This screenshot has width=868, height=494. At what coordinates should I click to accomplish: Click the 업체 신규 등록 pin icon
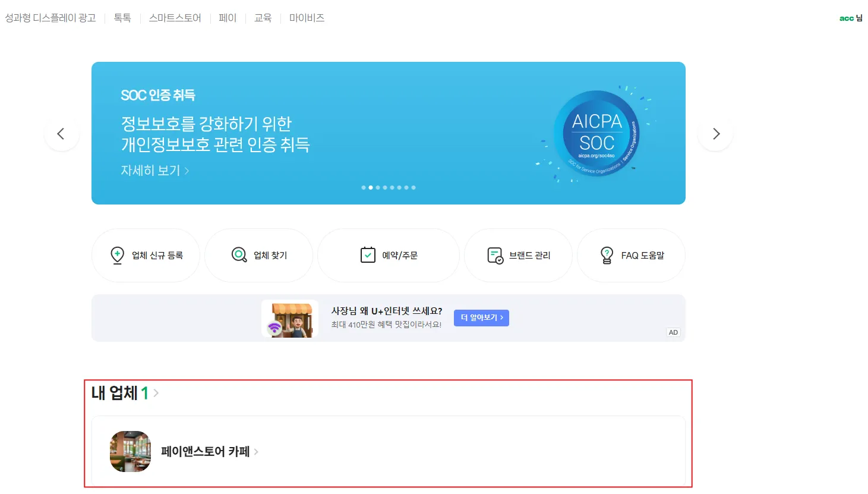tap(118, 256)
